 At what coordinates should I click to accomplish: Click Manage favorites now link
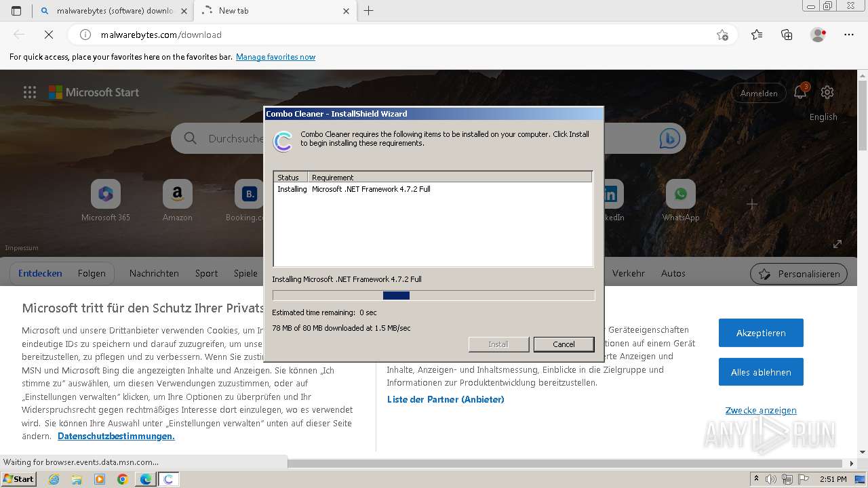coord(275,57)
